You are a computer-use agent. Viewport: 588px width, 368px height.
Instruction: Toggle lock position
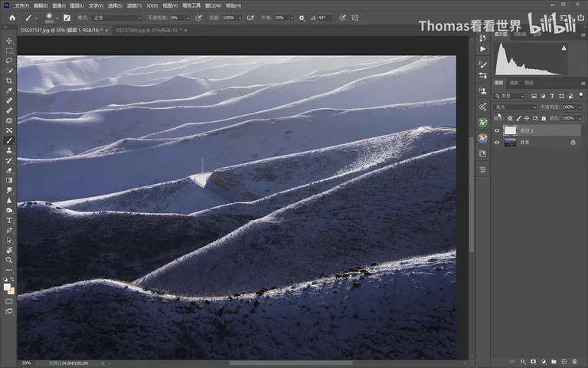pos(527,118)
